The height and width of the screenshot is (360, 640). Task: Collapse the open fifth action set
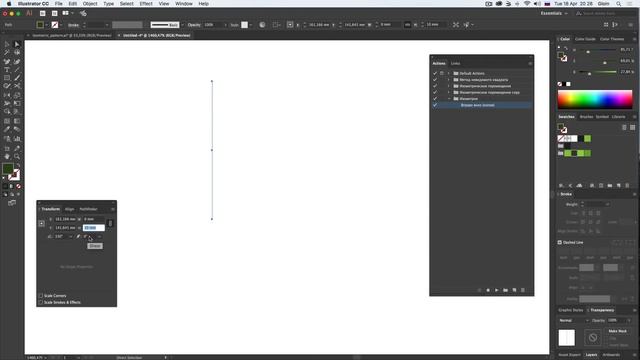pyautogui.click(x=449, y=99)
